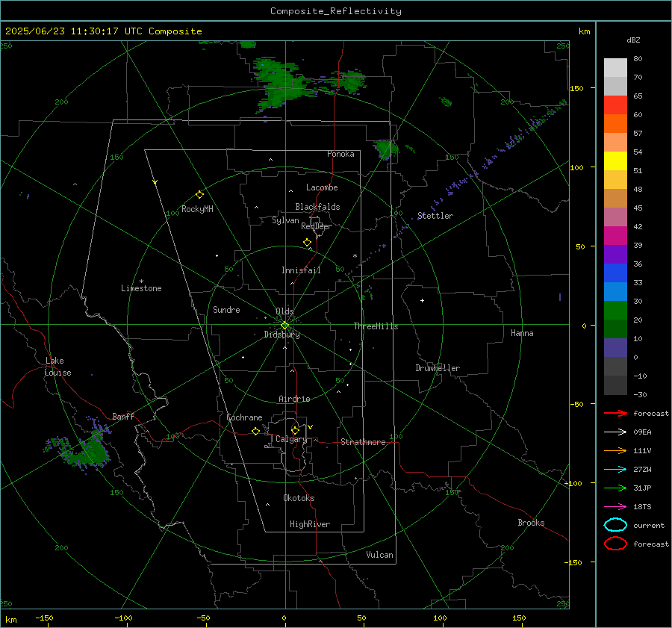Click the Hanna label
This screenshot has width=672, height=628.
pyautogui.click(x=522, y=333)
